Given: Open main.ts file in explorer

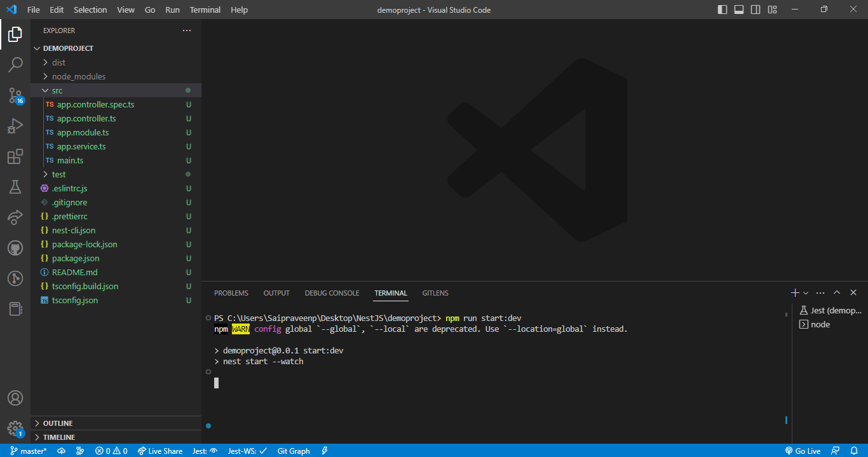Looking at the screenshot, I should pos(70,160).
